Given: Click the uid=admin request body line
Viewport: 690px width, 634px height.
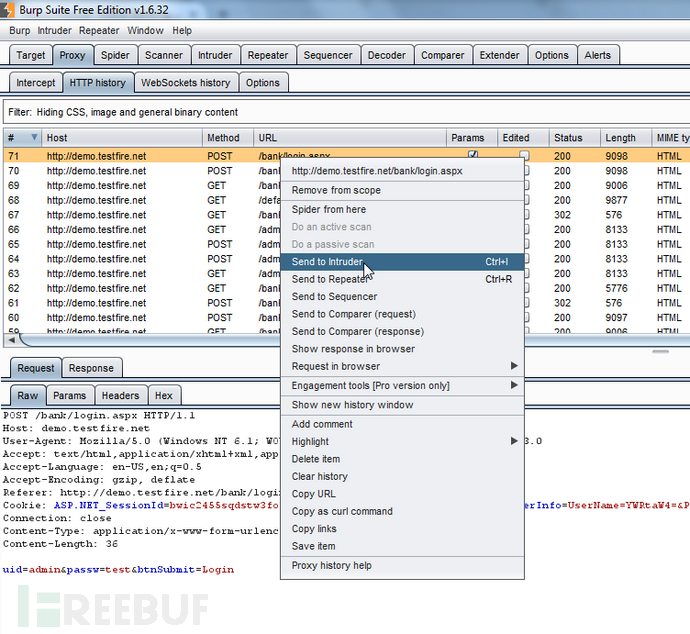Looking at the screenshot, I should pyautogui.click(x=118, y=569).
